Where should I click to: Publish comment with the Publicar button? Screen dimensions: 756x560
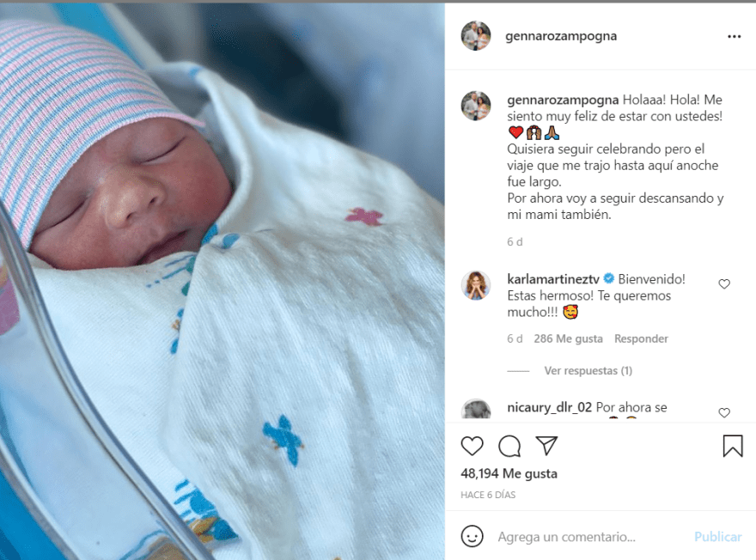[x=718, y=537]
